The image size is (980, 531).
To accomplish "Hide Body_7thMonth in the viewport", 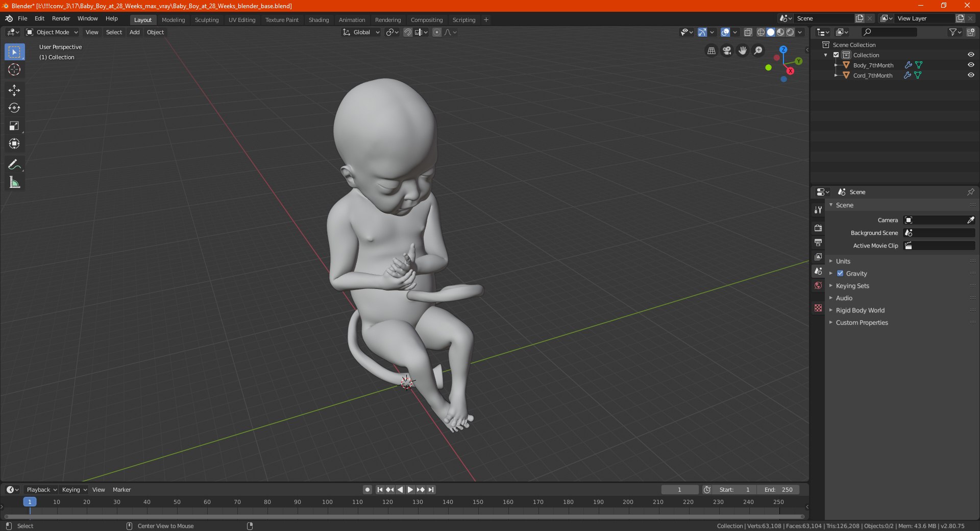I will (x=971, y=65).
